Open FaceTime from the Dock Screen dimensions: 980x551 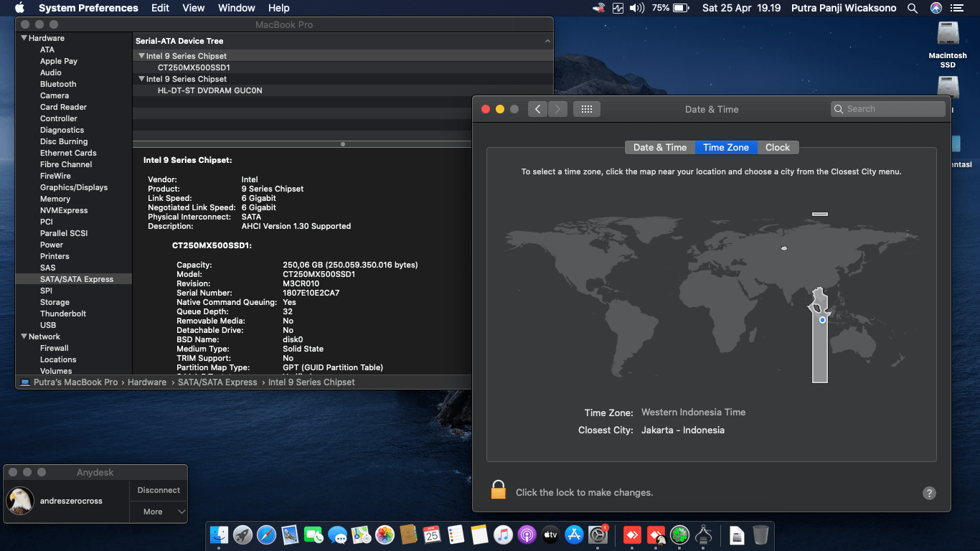(314, 534)
